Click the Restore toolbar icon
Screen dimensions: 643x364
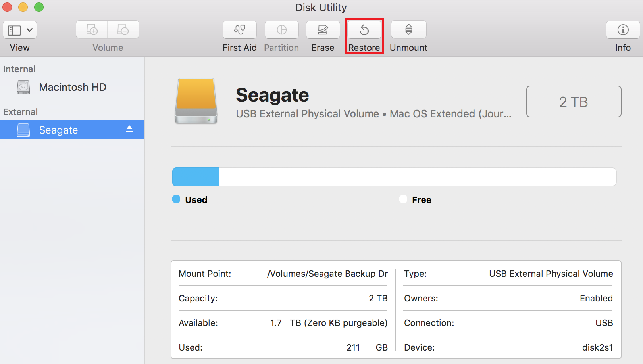coord(364,30)
